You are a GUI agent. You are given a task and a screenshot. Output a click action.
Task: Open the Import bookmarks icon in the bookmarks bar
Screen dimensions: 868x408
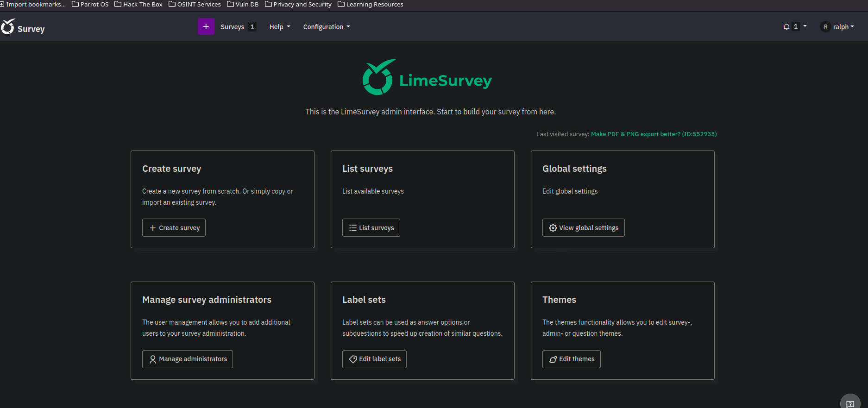coord(2,4)
